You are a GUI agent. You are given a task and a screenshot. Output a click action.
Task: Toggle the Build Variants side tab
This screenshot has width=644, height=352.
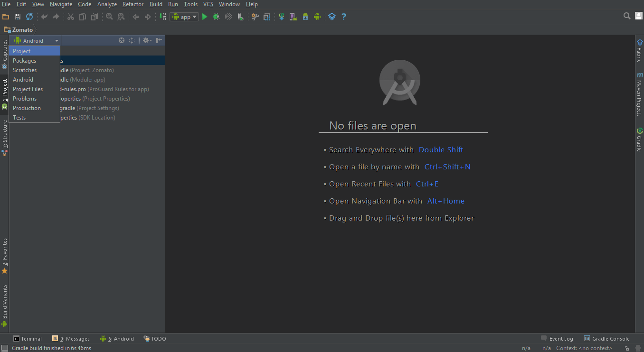tap(5, 306)
